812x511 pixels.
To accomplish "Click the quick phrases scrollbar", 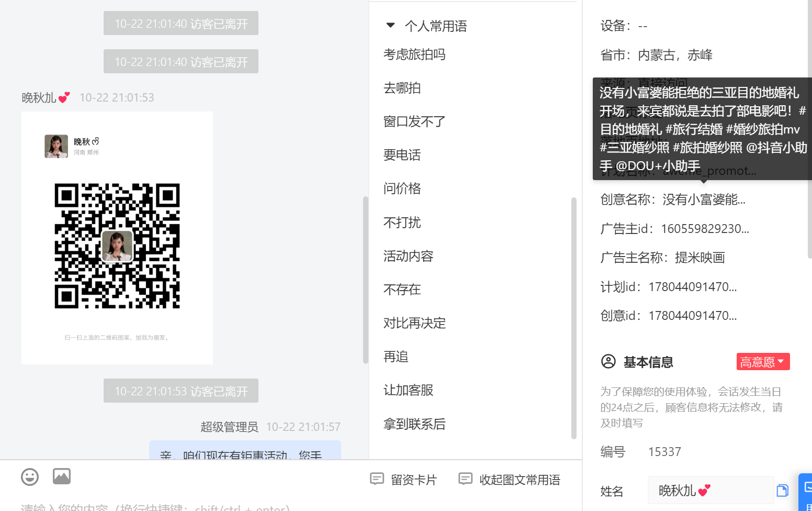I will pyautogui.click(x=573, y=318).
